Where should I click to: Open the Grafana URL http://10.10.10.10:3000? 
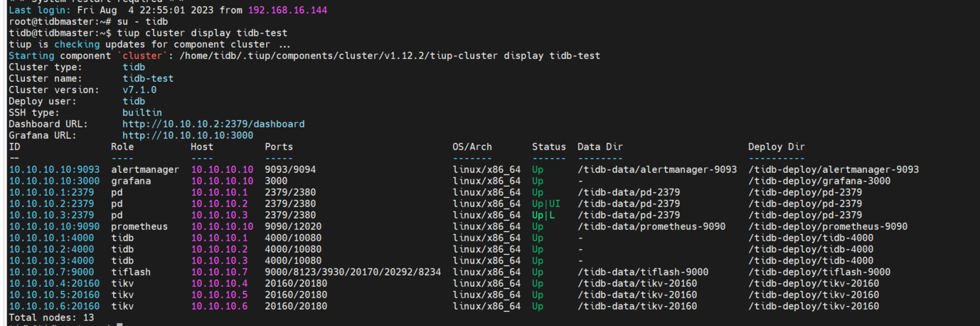coord(188,135)
